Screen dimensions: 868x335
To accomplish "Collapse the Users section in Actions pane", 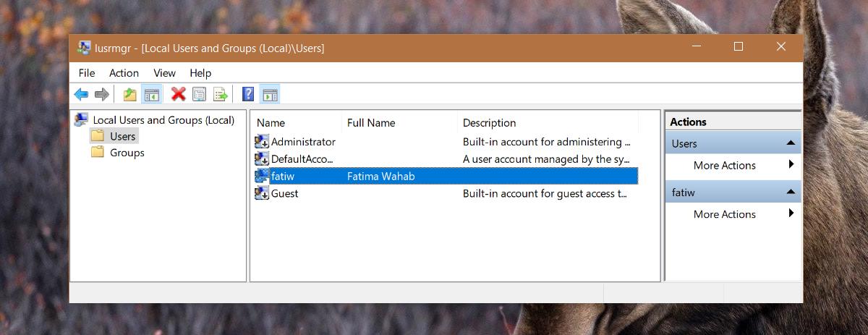I will [791, 143].
